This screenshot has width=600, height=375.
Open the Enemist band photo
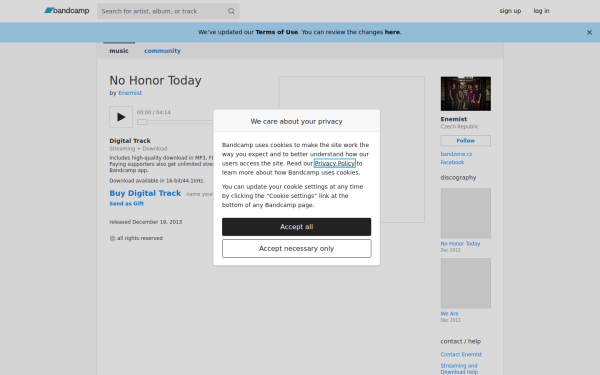coord(466,94)
